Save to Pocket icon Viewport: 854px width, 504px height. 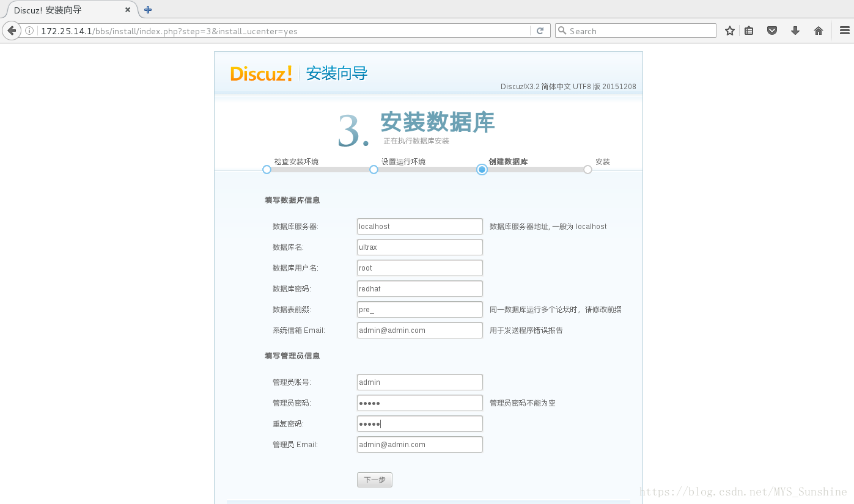tap(772, 31)
